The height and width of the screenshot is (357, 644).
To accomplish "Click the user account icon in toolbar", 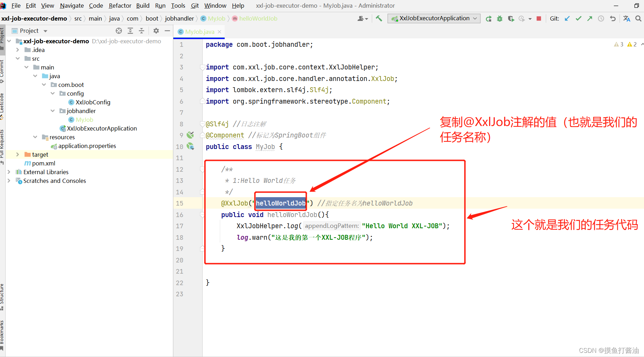I will point(363,18).
